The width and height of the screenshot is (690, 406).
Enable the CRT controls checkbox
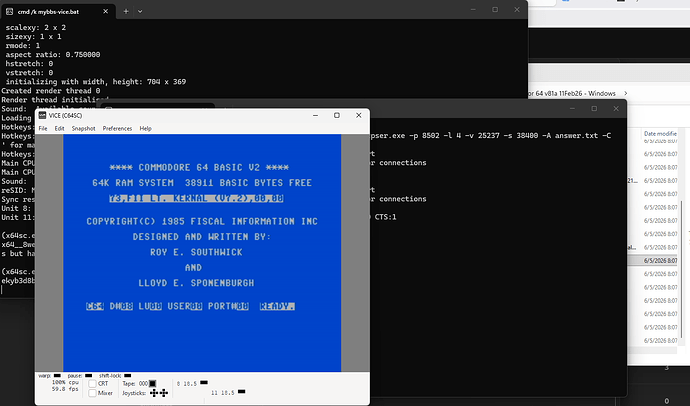[x=92, y=384]
